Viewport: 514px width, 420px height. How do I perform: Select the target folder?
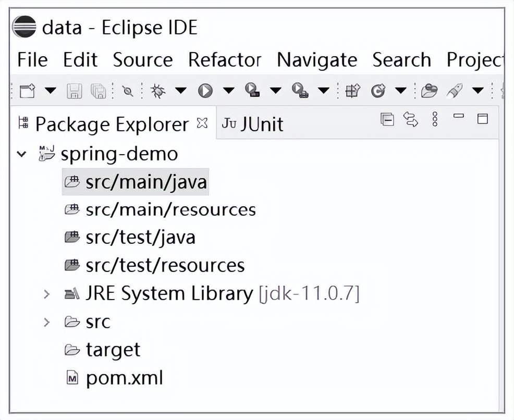pos(113,350)
